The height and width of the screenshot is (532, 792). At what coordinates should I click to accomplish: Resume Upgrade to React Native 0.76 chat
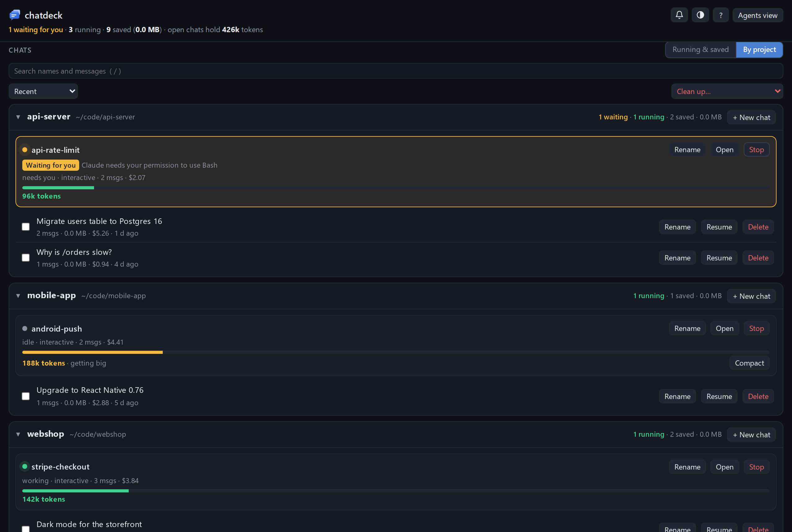[x=719, y=396]
